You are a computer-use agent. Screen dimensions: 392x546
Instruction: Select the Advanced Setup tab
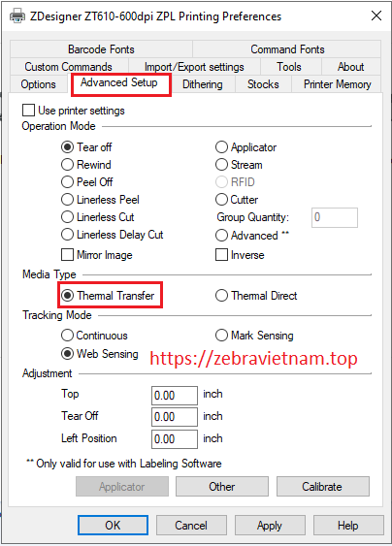[119, 82]
